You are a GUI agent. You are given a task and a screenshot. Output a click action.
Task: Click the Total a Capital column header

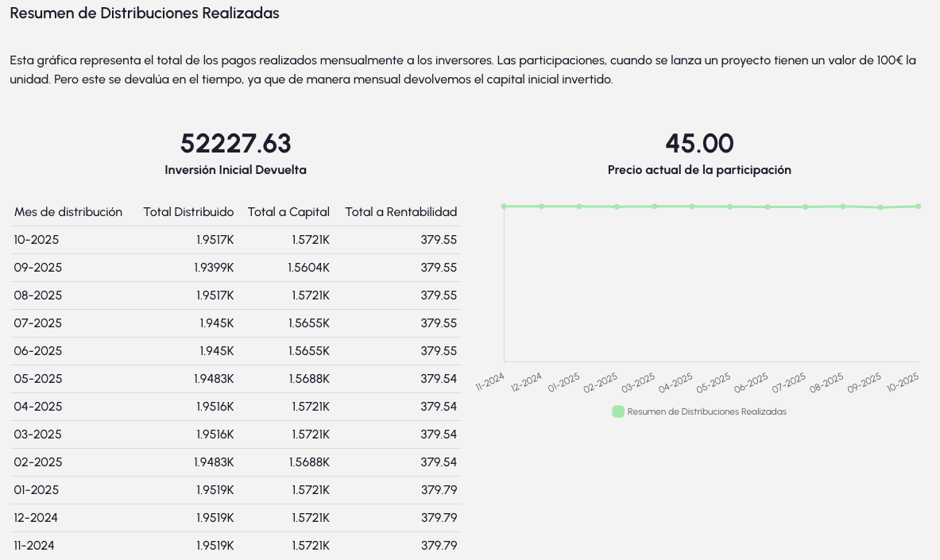[288, 212]
